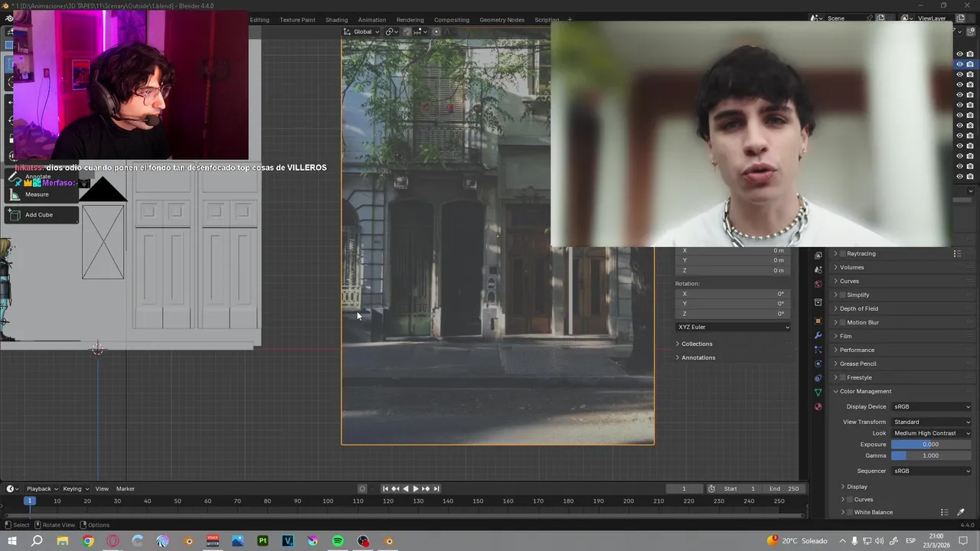The width and height of the screenshot is (980, 551).
Task: Open the White Balance presets list icon
Action: (x=944, y=512)
